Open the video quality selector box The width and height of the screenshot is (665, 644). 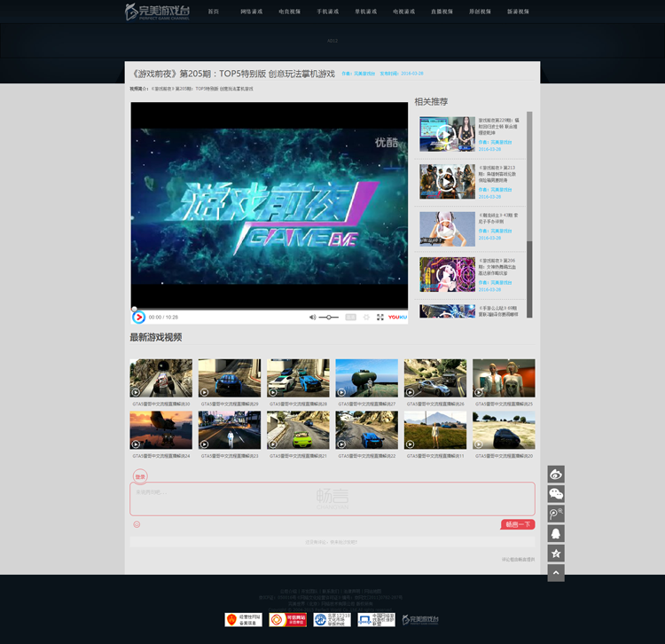(x=351, y=317)
